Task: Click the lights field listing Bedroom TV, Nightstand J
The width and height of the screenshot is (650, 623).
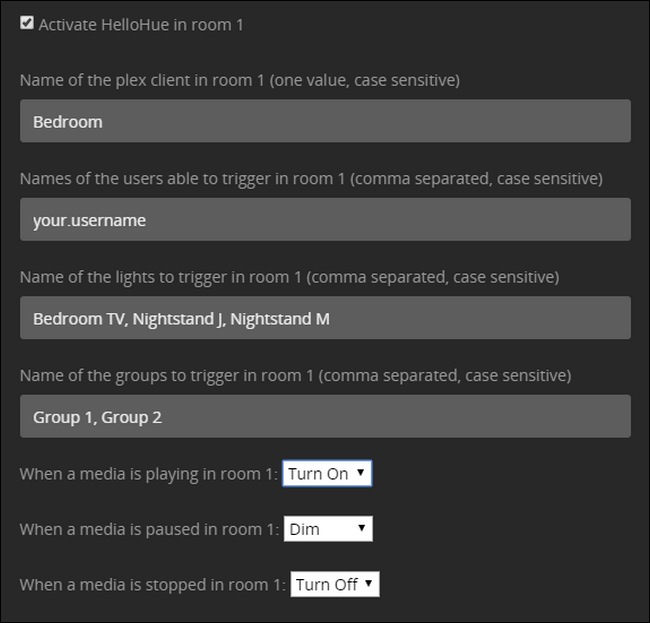Action: pos(325,318)
